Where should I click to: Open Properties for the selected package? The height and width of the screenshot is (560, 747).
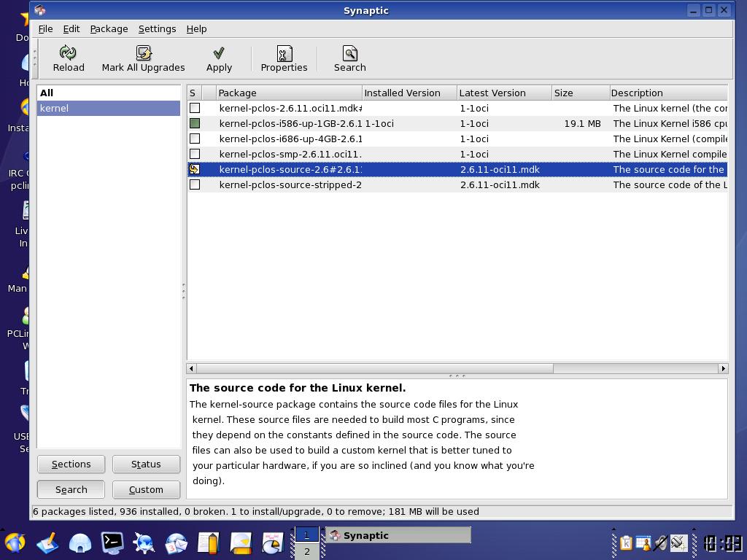pos(284,58)
